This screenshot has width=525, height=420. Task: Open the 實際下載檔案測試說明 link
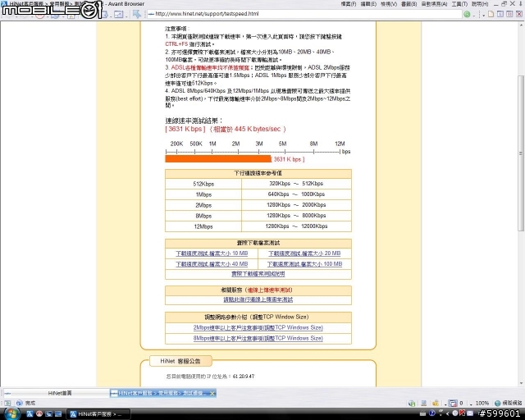click(x=258, y=274)
